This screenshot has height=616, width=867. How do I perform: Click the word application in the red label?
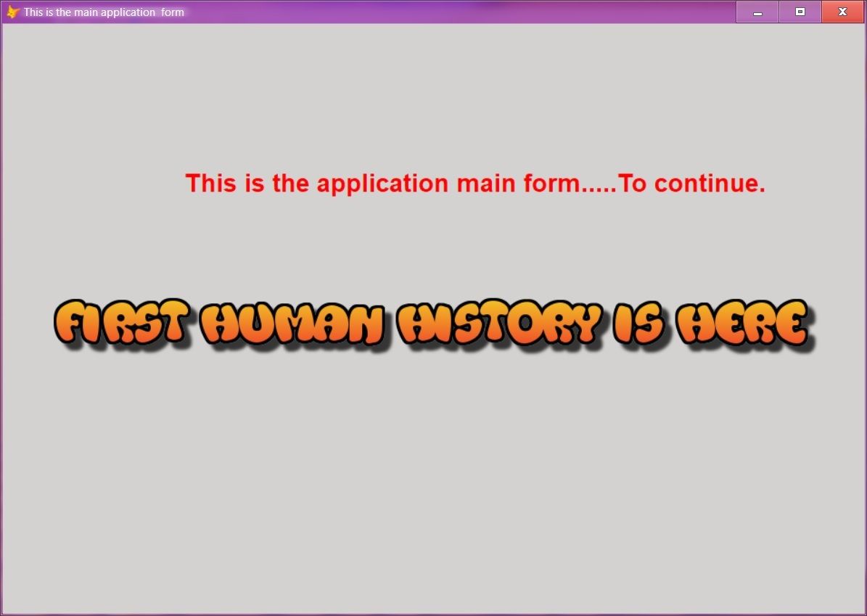[385, 184]
